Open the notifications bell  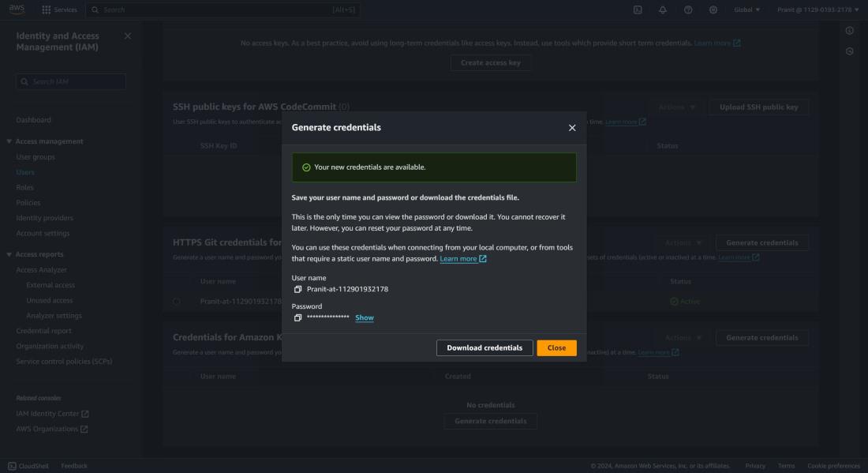(x=663, y=9)
